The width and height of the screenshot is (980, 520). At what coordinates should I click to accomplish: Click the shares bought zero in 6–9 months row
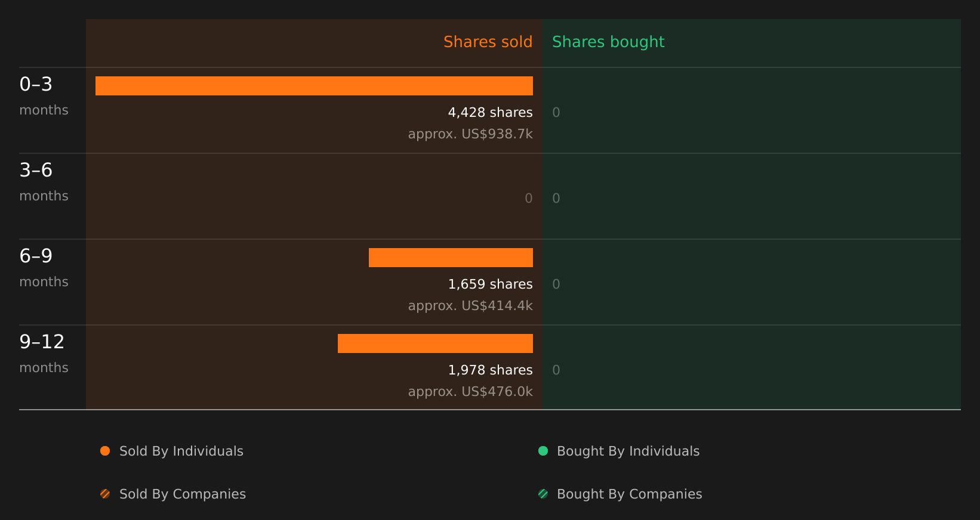tap(556, 284)
